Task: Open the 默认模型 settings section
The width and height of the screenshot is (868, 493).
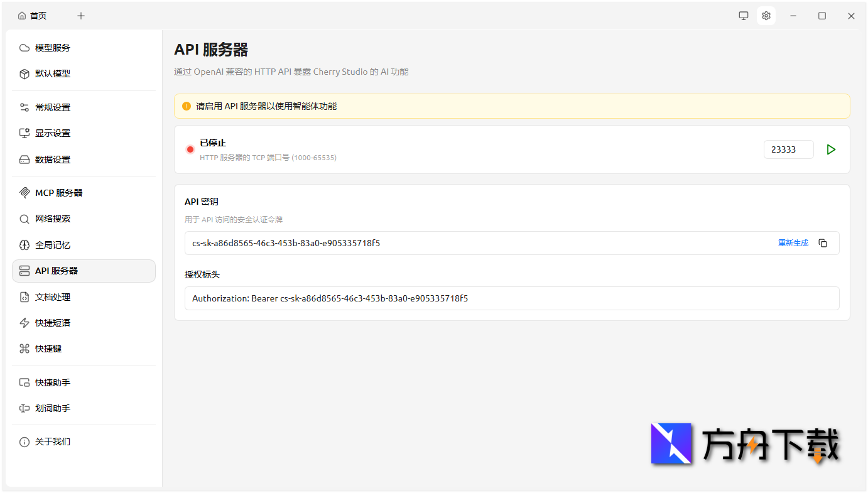Action: click(x=53, y=73)
